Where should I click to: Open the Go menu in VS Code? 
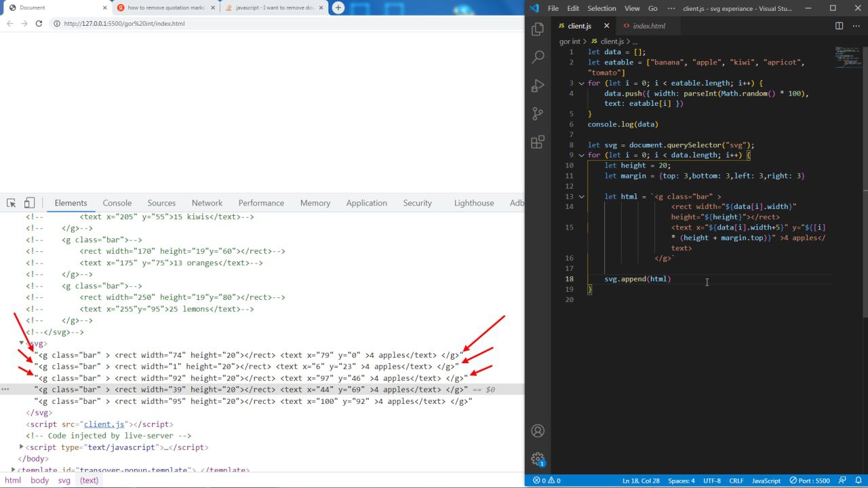(x=653, y=8)
